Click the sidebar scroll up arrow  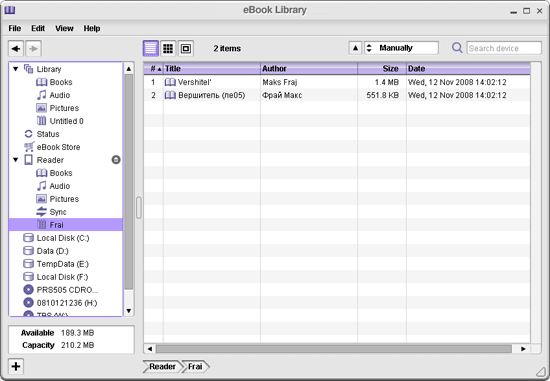pos(129,69)
